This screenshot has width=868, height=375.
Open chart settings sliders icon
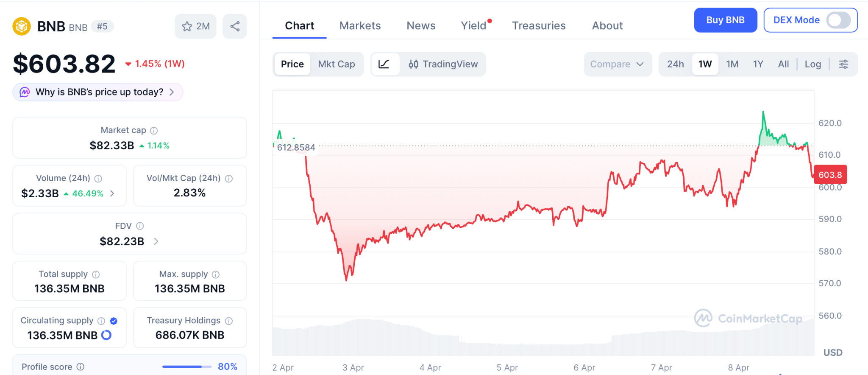pyautogui.click(x=843, y=64)
